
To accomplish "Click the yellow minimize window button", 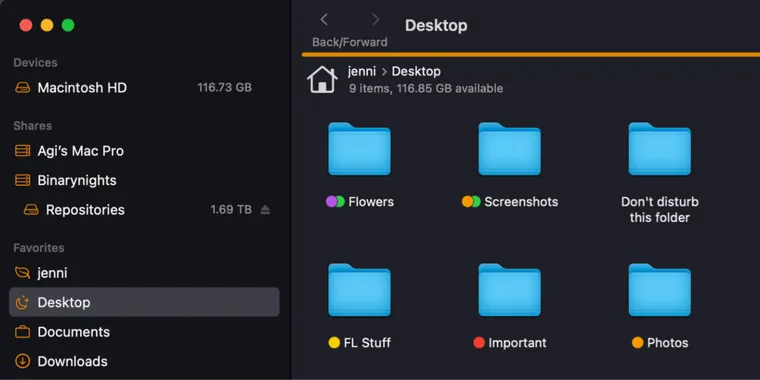I will click(47, 25).
